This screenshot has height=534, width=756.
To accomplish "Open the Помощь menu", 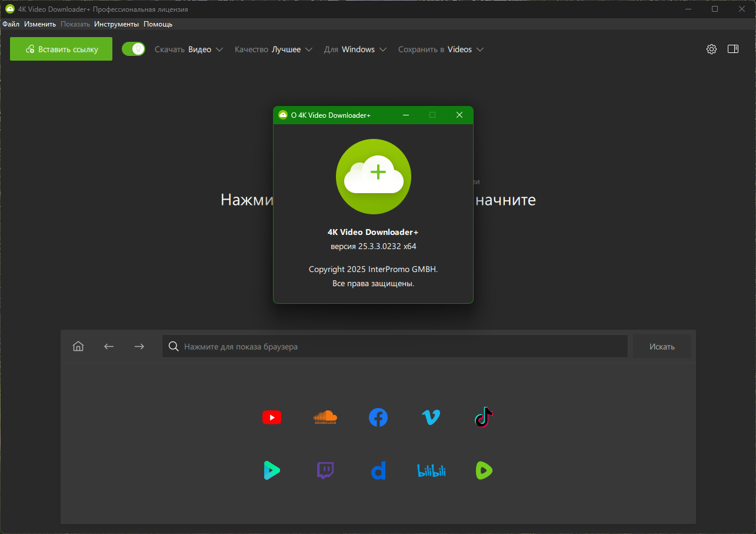I will coord(158,24).
